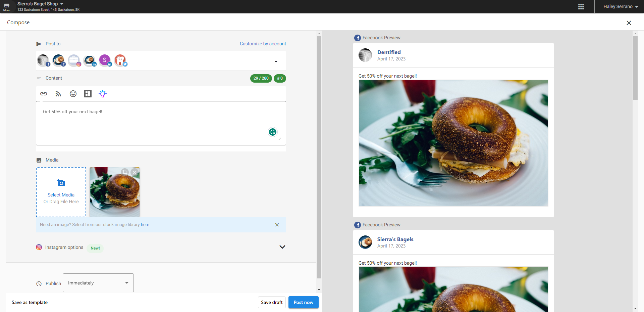Click Select Media upload box
The image size is (644, 312).
tap(61, 192)
